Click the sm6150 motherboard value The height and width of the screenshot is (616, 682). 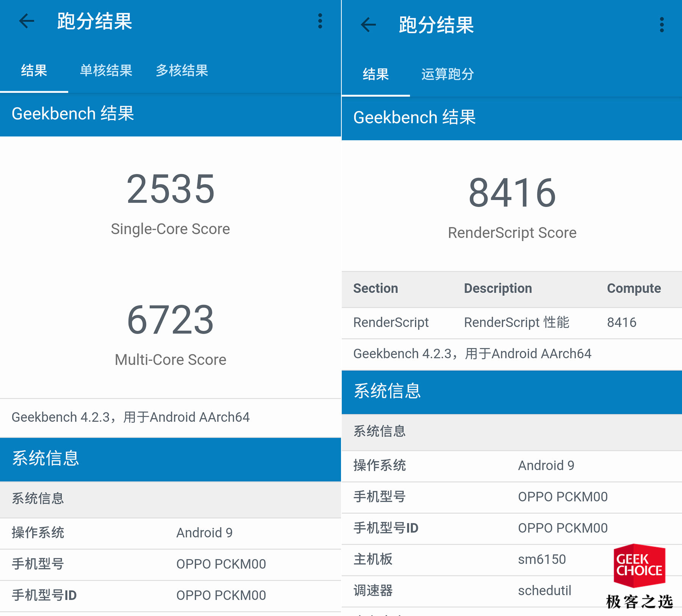coord(542,560)
